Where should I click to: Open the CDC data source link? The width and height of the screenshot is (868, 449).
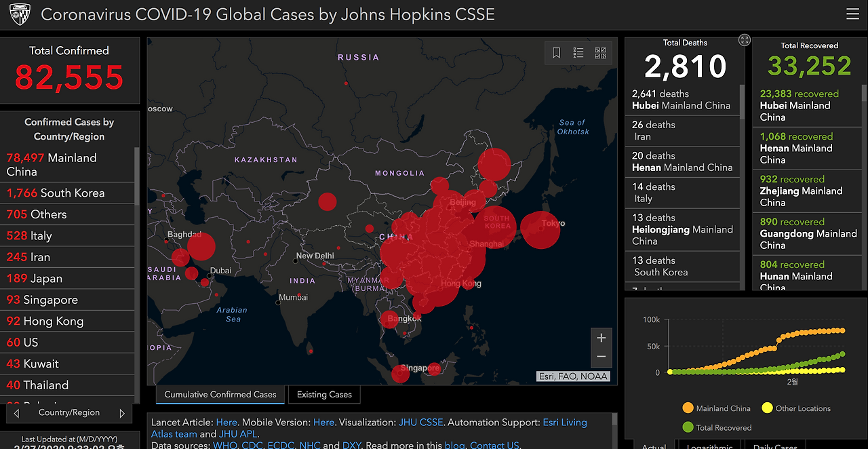tap(254, 445)
